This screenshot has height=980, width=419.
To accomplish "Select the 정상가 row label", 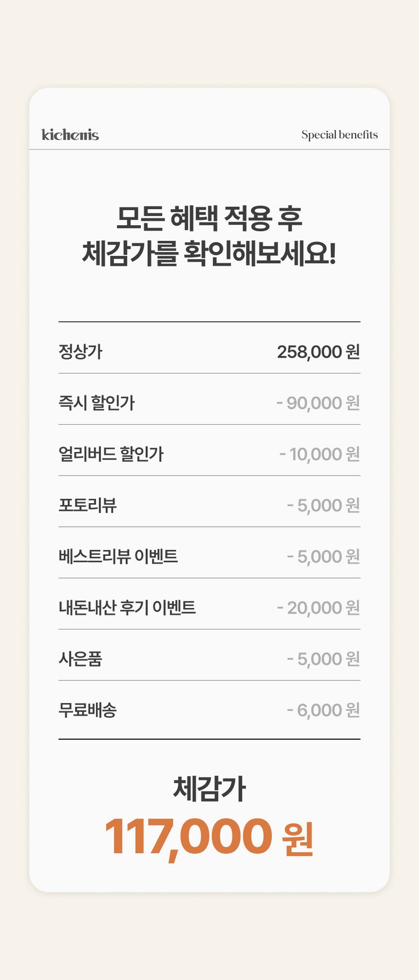I will tap(81, 352).
